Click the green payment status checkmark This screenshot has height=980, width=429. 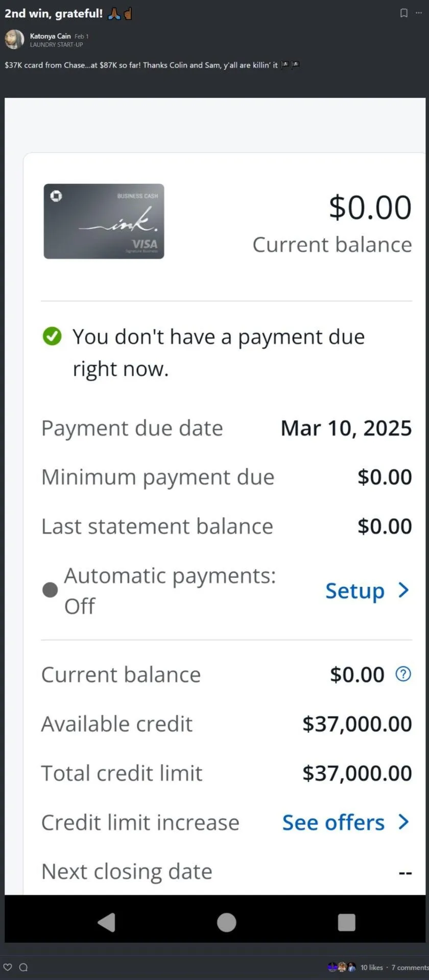coord(52,336)
